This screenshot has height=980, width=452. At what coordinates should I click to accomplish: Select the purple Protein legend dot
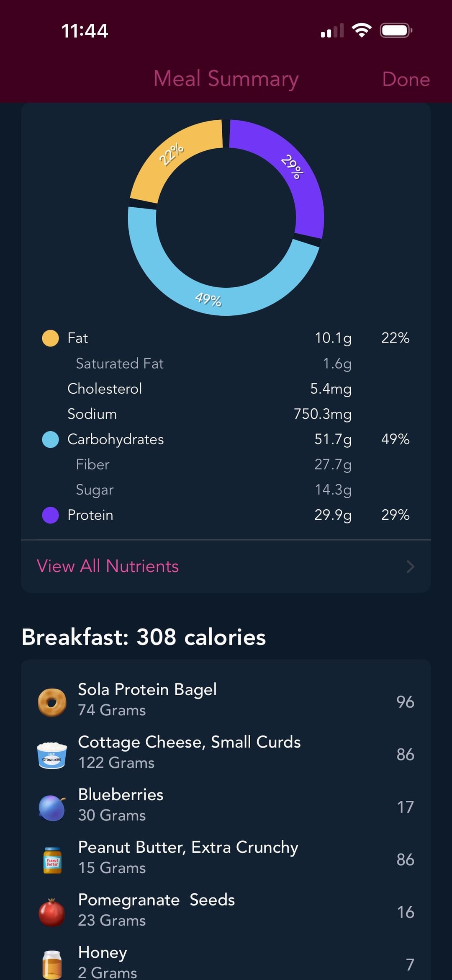51,515
